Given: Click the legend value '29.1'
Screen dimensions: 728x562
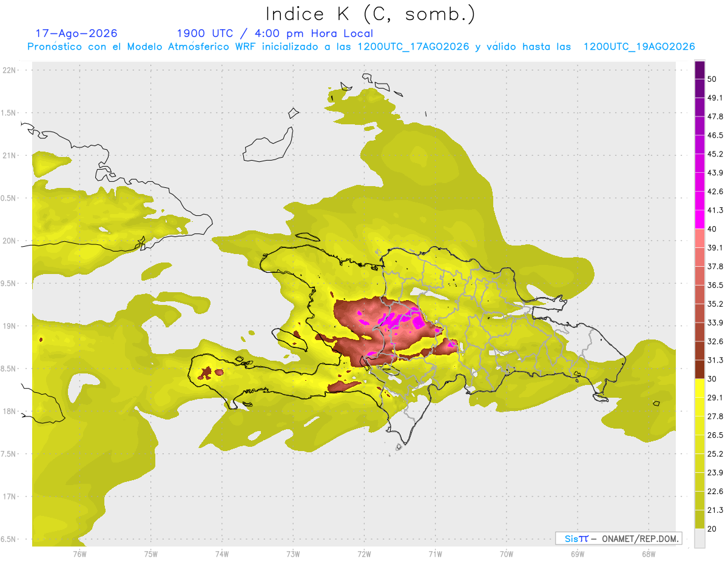Looking at the screenshot, I should 715,397.
